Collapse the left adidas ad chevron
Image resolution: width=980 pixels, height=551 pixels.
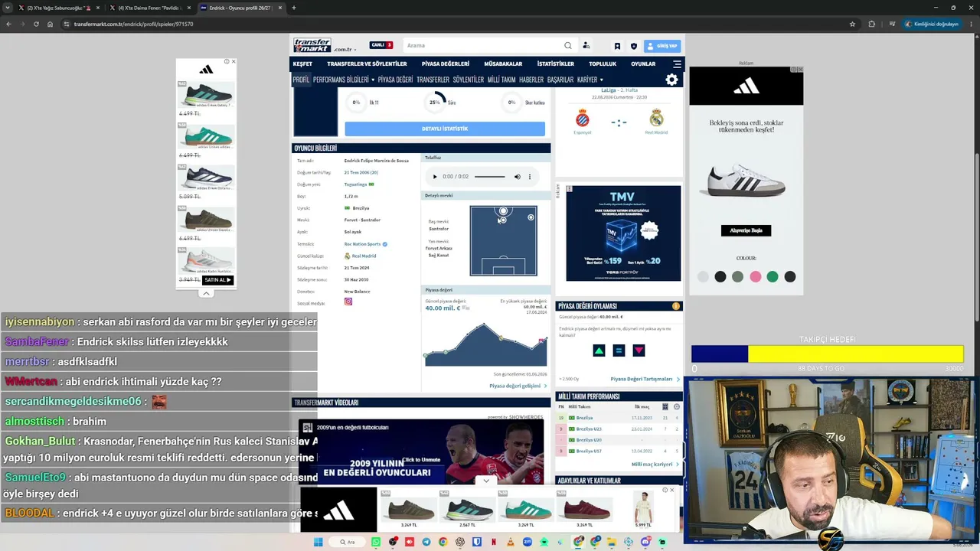(206, 293)
